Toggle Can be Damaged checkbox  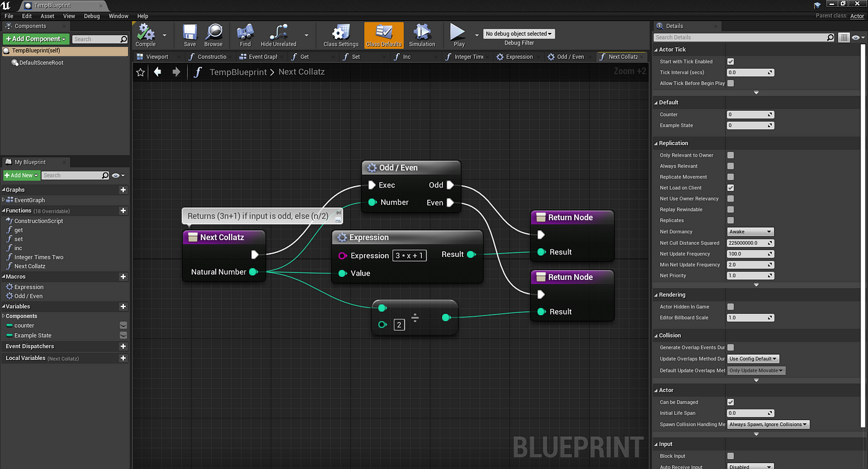730,402
